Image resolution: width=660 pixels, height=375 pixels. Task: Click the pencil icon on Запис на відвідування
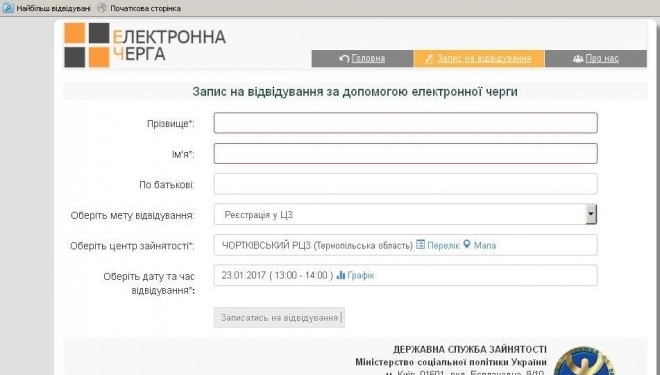pyautogui.click(x=429, y=59)
